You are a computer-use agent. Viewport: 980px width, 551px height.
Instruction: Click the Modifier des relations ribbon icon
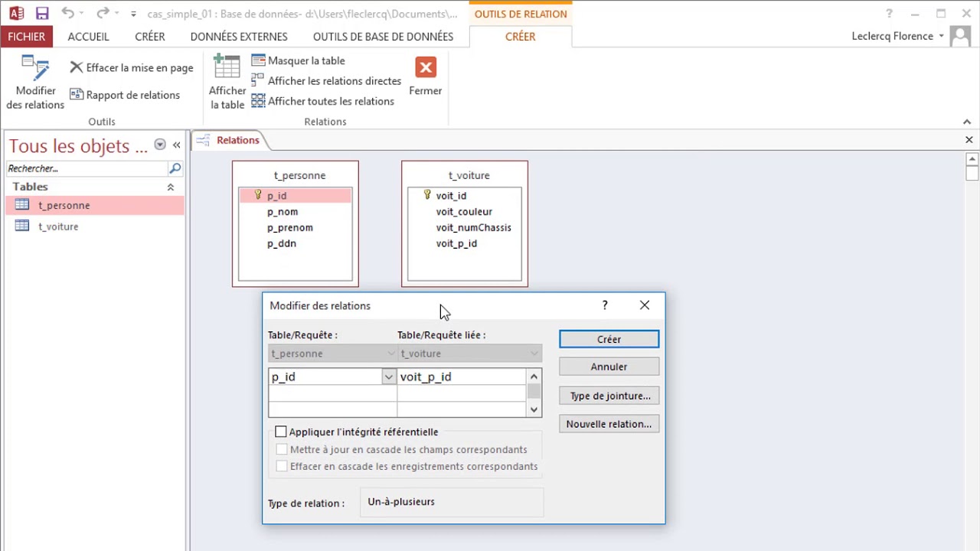point(35,83)
